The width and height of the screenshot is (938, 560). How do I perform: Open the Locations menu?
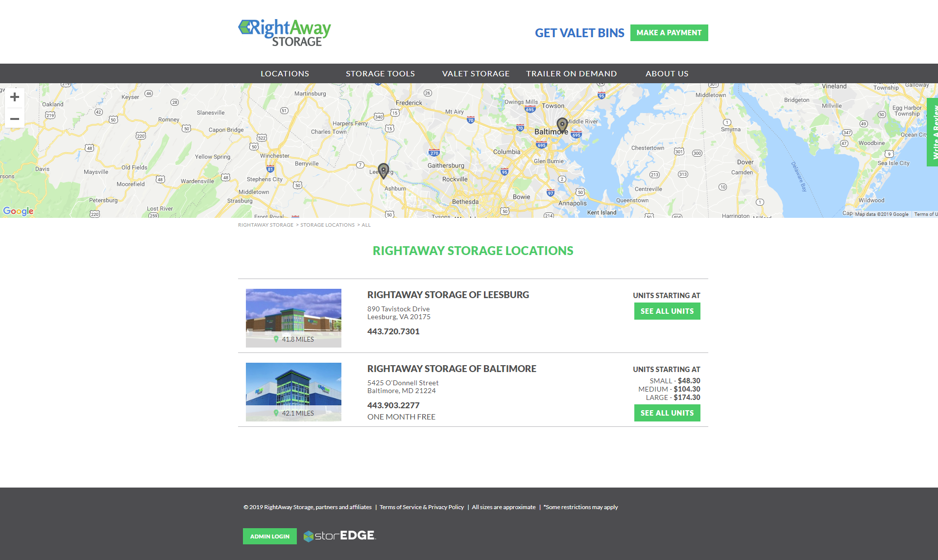[285, 73]
